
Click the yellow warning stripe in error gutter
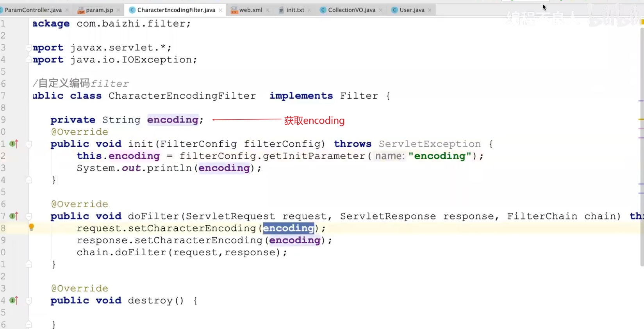(641, 119)
